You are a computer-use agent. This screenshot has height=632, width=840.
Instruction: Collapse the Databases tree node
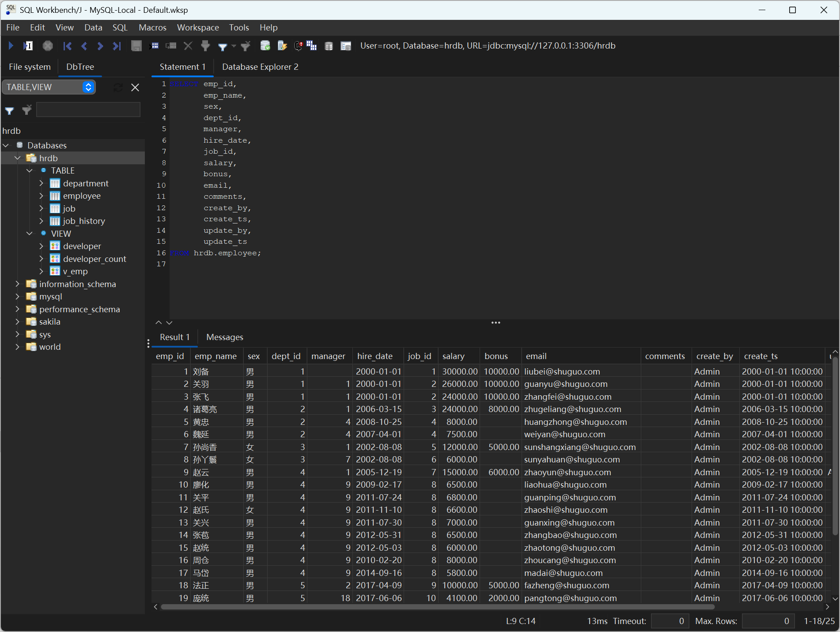pos(6,145)
